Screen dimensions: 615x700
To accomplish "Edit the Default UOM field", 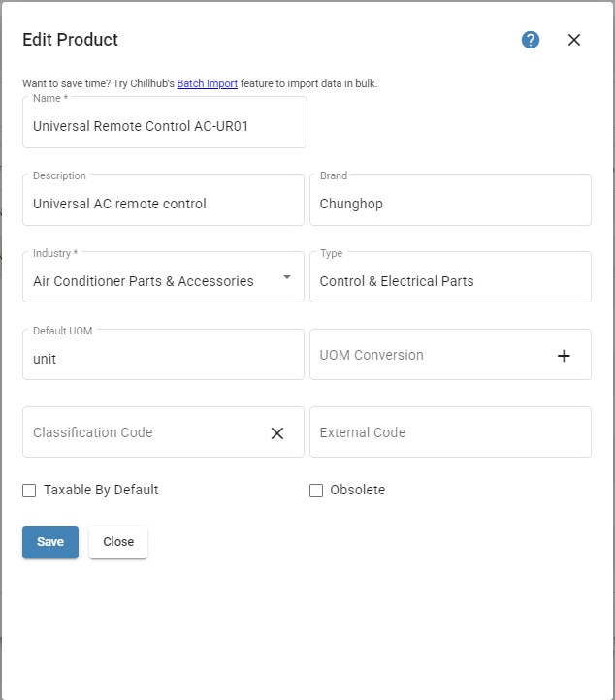I will (163, 359).
